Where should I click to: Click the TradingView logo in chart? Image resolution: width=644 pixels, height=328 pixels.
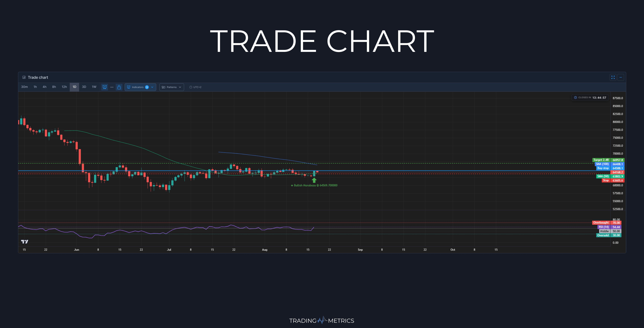click(x=24, y=241)
